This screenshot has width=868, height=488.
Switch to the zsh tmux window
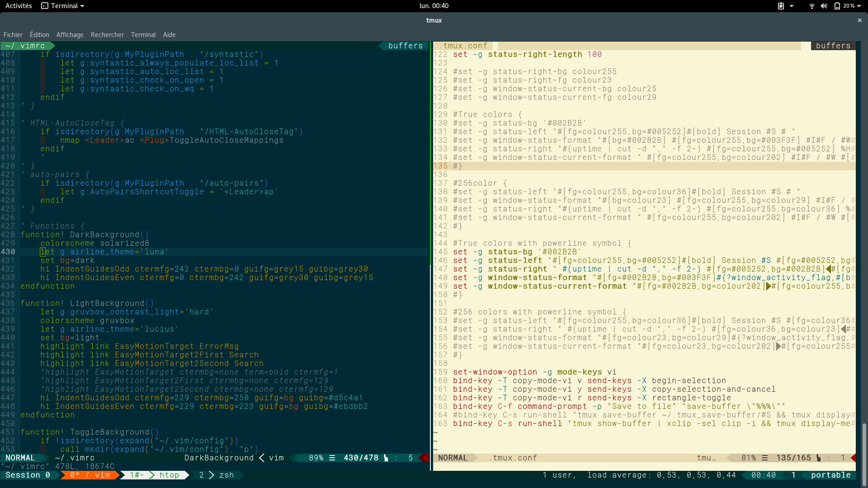coord(226,475)
